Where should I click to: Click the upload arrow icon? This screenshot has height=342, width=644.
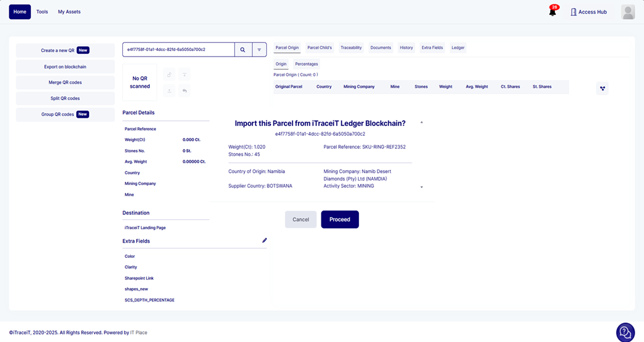coord(170,91)
